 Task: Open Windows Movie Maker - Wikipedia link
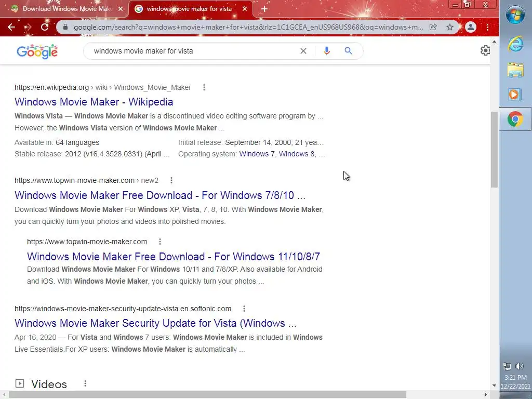[94, 102]
